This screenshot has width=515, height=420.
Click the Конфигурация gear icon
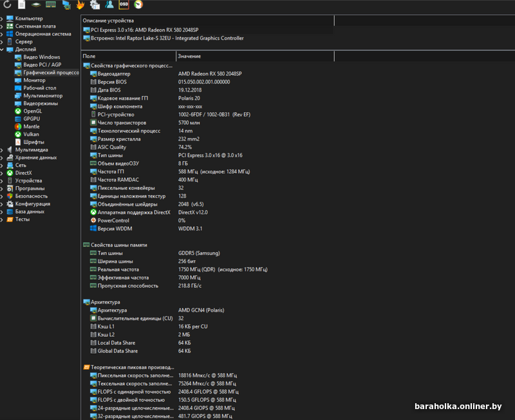pyautogui.click(x=10, y=204)
